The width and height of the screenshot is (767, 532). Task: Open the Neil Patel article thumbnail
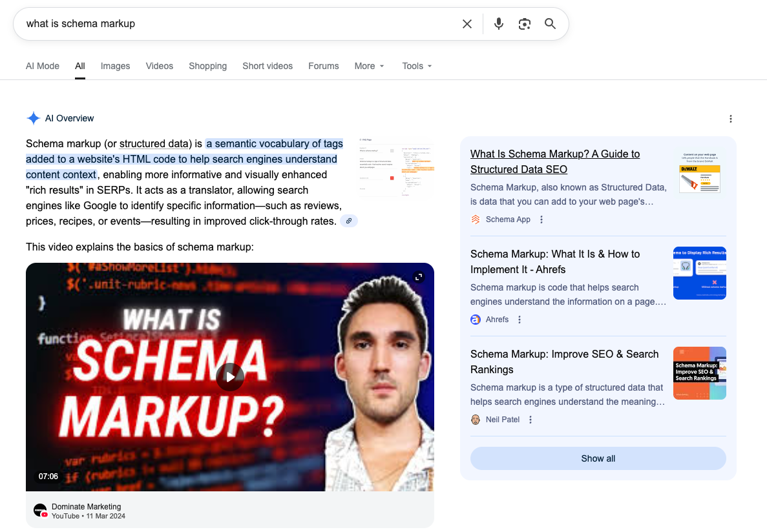click(x=700, y=373)
